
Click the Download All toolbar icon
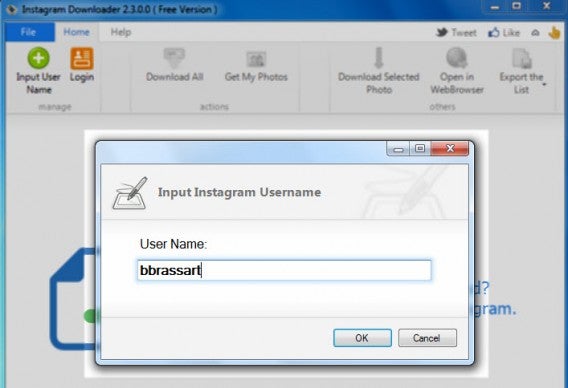coord(174,58)
